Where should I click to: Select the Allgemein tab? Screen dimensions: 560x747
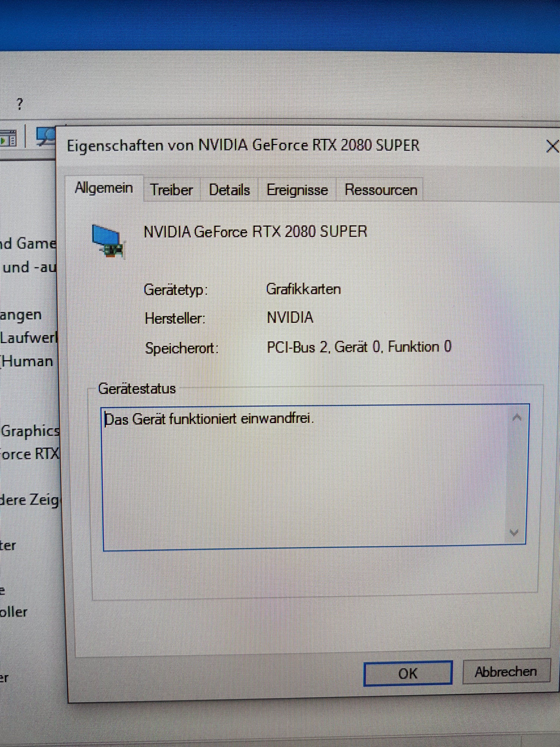coord(104,188)
